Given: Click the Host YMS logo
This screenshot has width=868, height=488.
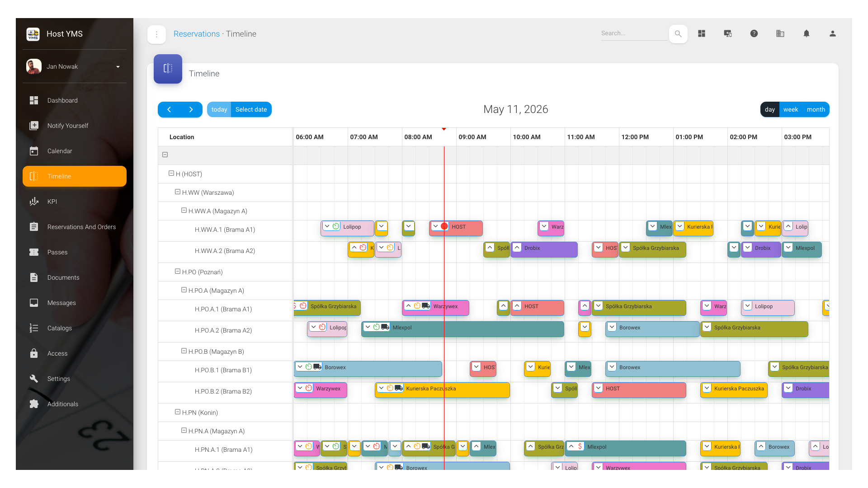Looking at the screenshot, I should tap(33, 34).
